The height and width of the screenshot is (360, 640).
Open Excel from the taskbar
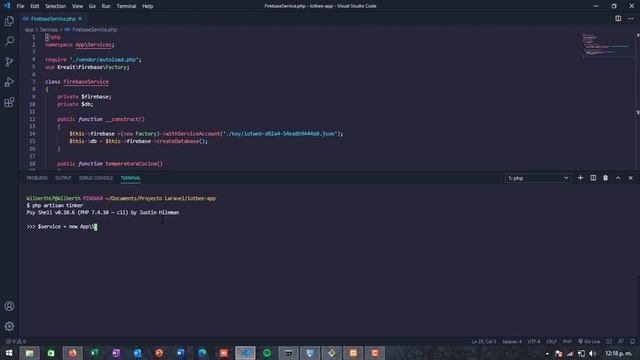click(94, 353)
